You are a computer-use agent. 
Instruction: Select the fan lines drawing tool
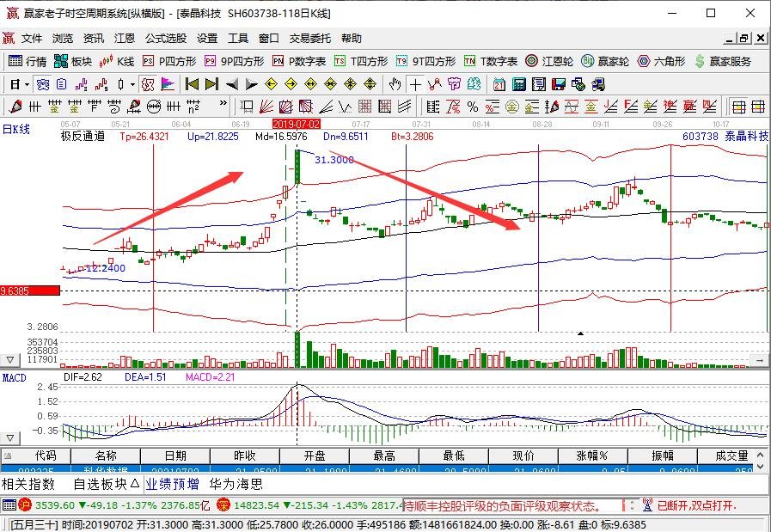coord(266,107)
